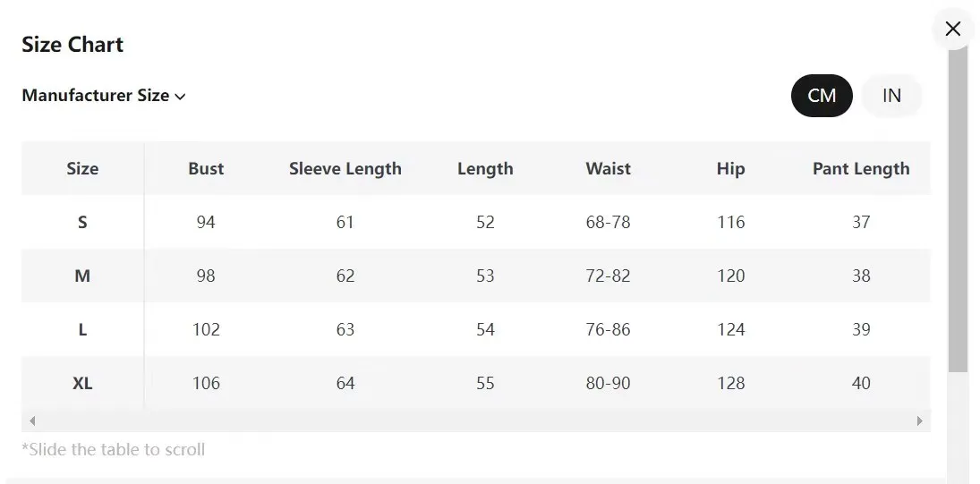The image size is (980, 484).
Task: Select the Sleeve Length column header
Action: [x=345, y=168]
